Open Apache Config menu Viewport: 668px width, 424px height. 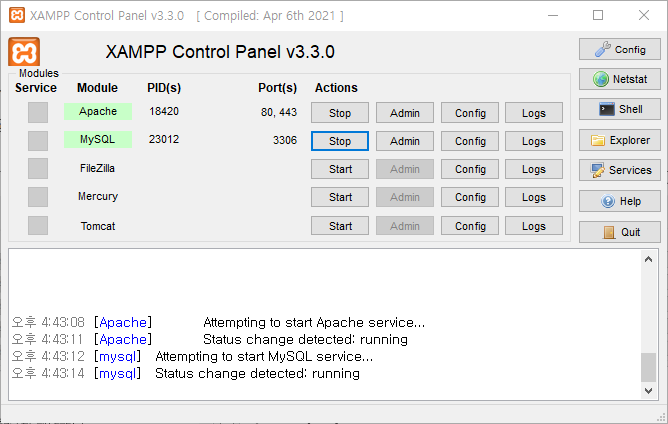pyautogui.click(x=470, y=113)
